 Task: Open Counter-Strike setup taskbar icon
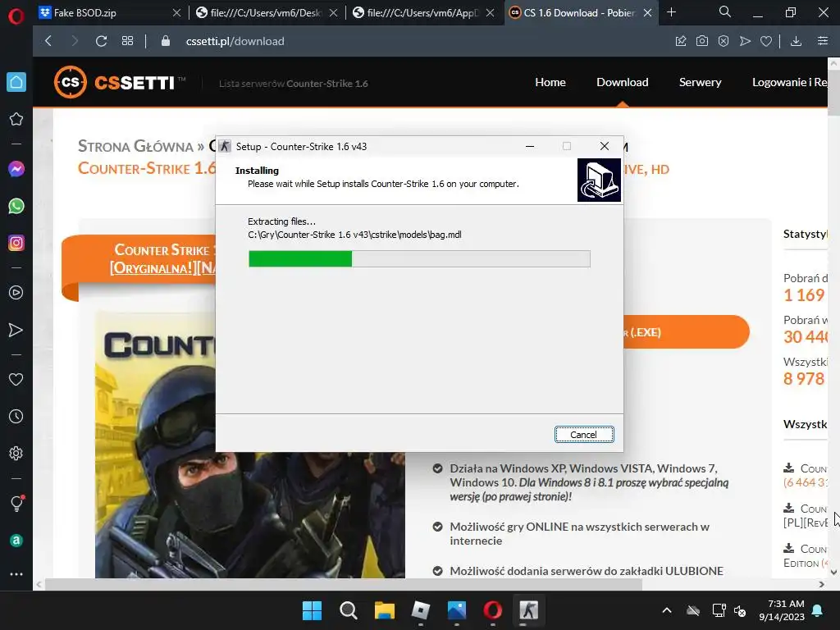(x=529, y=610)
